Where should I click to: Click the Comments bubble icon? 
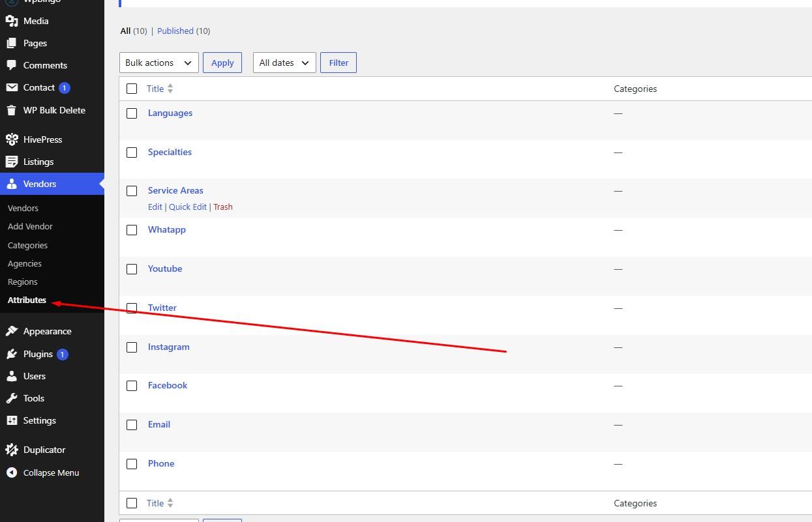tap(12, 65)
